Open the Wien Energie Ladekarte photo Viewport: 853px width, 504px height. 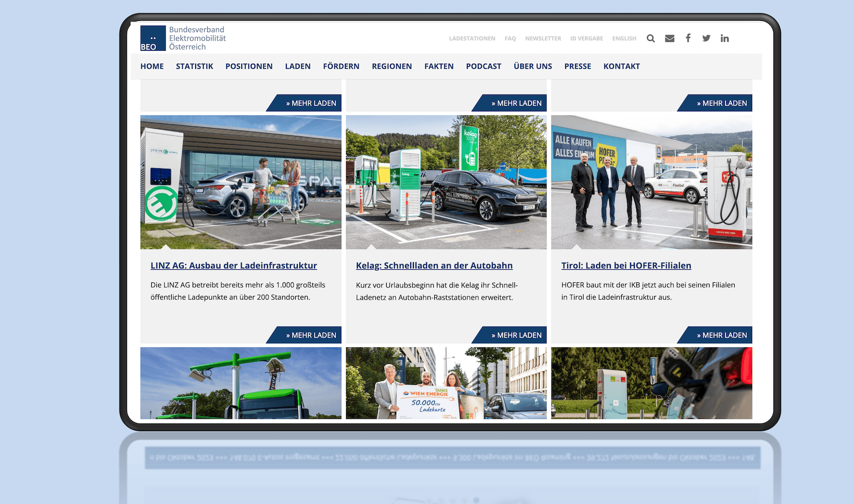click(x=446, y=383)
